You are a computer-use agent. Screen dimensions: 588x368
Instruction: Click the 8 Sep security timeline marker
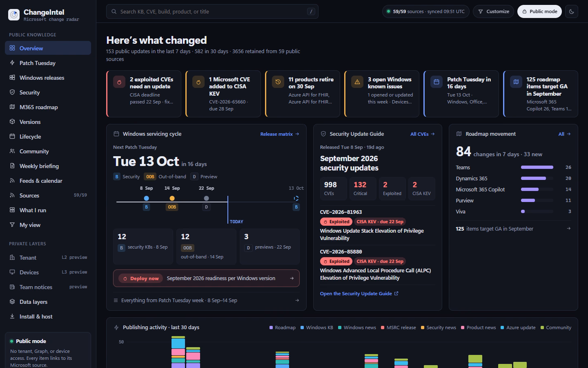146,198
